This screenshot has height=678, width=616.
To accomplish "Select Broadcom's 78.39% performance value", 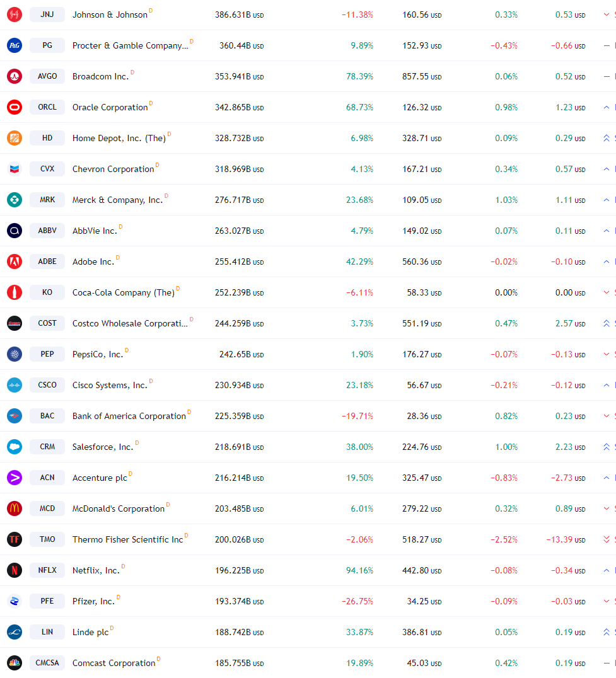I will click(359, 76).
